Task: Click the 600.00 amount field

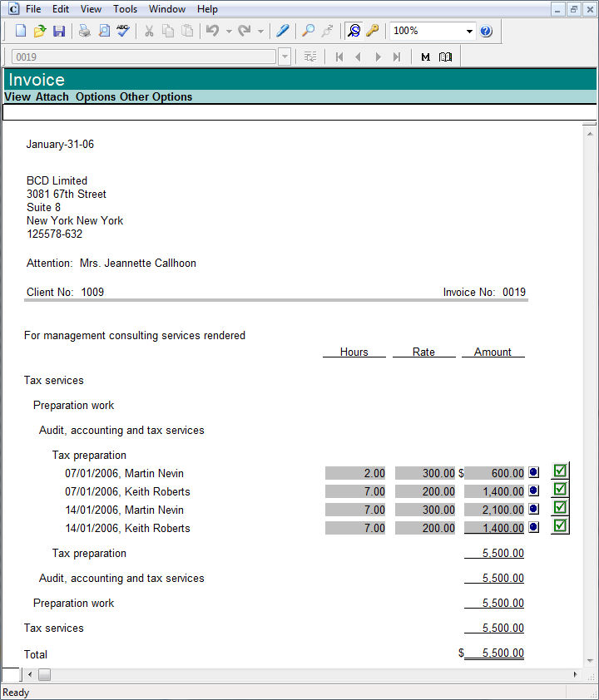Action: coord(494,473)
